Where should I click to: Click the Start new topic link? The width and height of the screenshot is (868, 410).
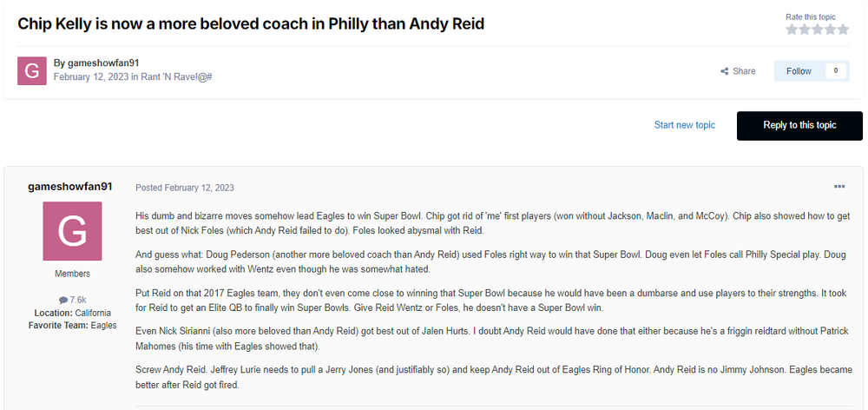(x=685, y=125)
